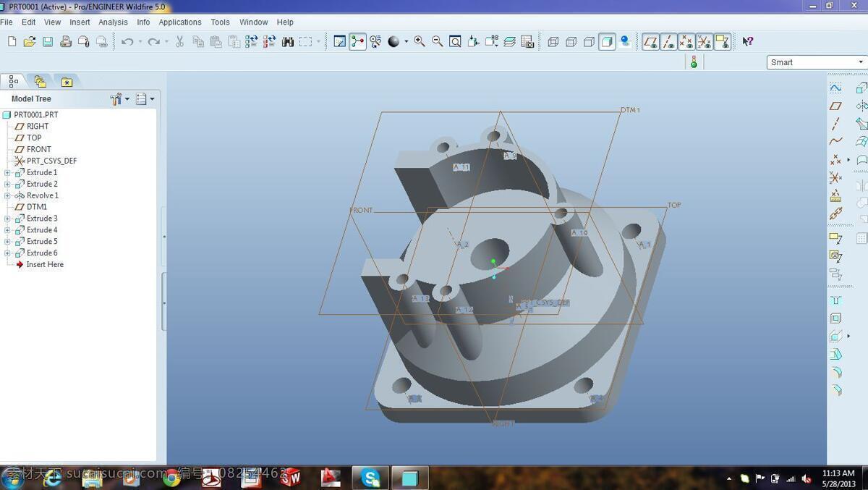This screenshot has height=490, width=868.
Task: Open the Model Tree Show dropdown
Action: pyautogui.click(x=145, y=99)
